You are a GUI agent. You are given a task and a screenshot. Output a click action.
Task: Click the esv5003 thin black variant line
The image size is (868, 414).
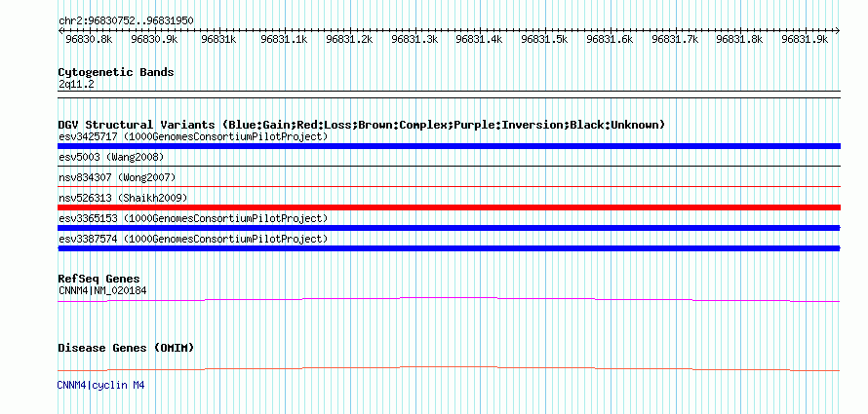pyautogui.click(x=449, y=166)
